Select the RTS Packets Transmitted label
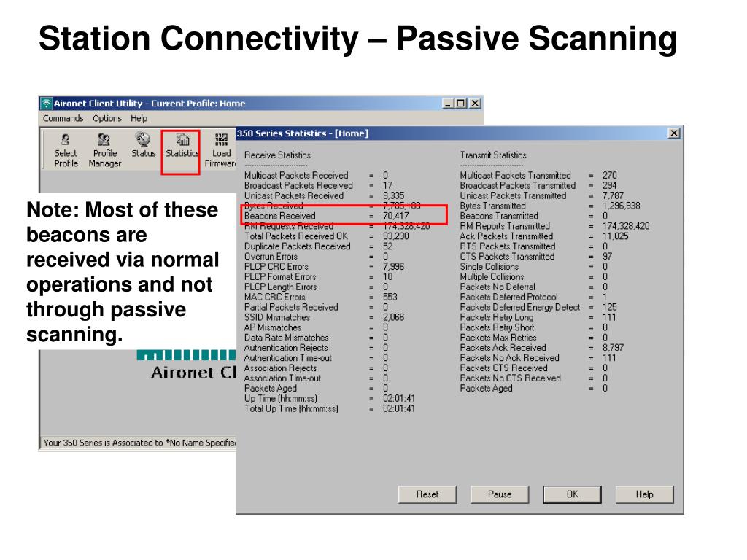This screenshot has height=560, width=747. [x=508, y=246]
